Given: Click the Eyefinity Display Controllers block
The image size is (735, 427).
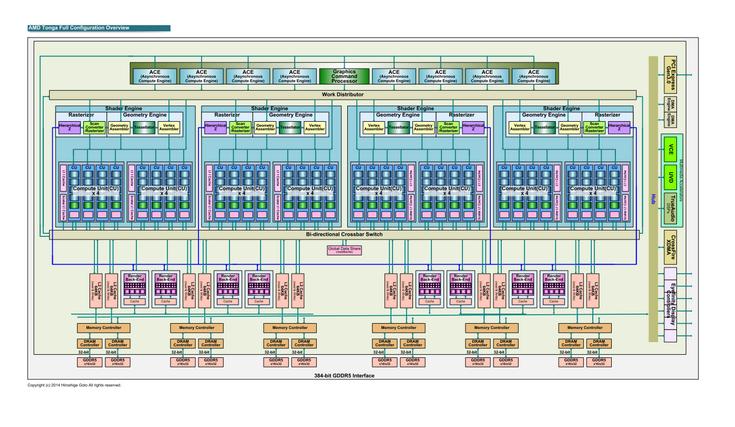Looking at the screenshot, I should click(670, 305).
